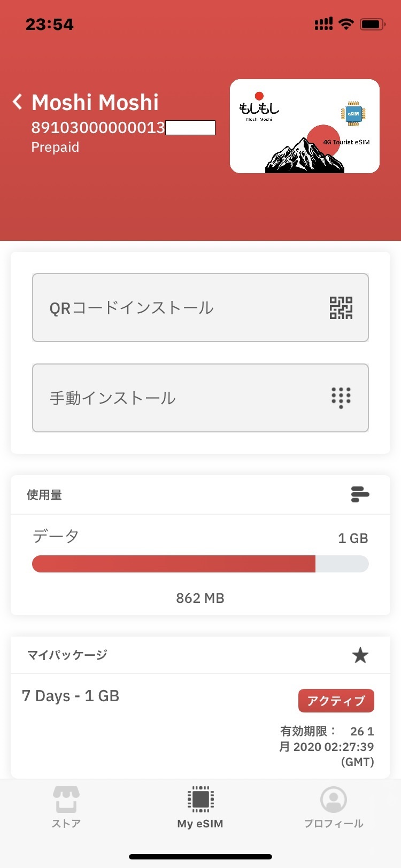
Task: Tap the data usage progress bar
Action: pos(200,564)
